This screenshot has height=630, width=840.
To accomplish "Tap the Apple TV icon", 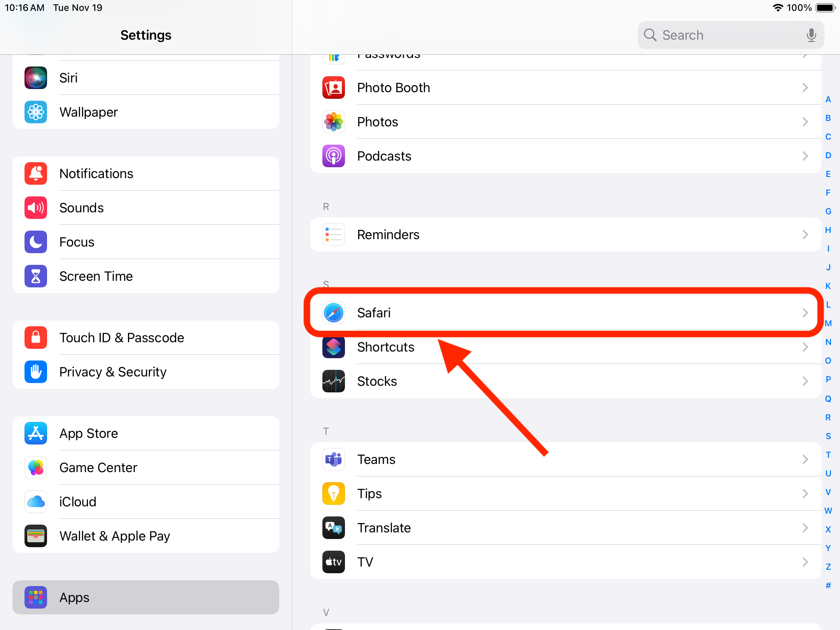I will tap(333, 562).
